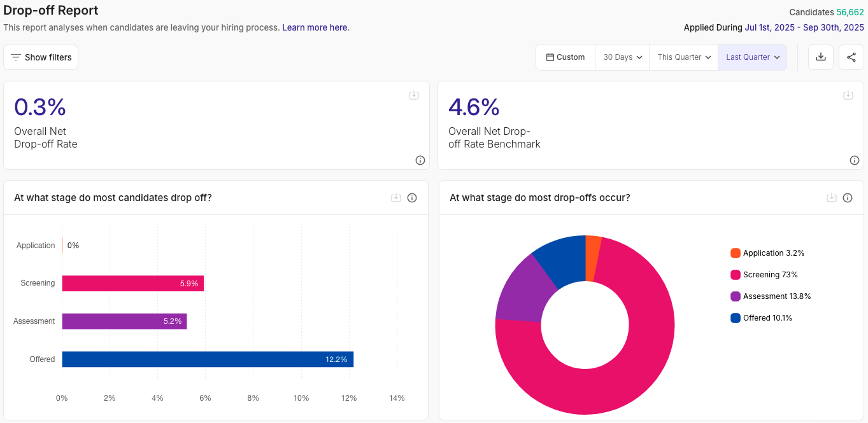
Task: Open info for drop-offs donut chart
Action: click(x=848, y=198)
